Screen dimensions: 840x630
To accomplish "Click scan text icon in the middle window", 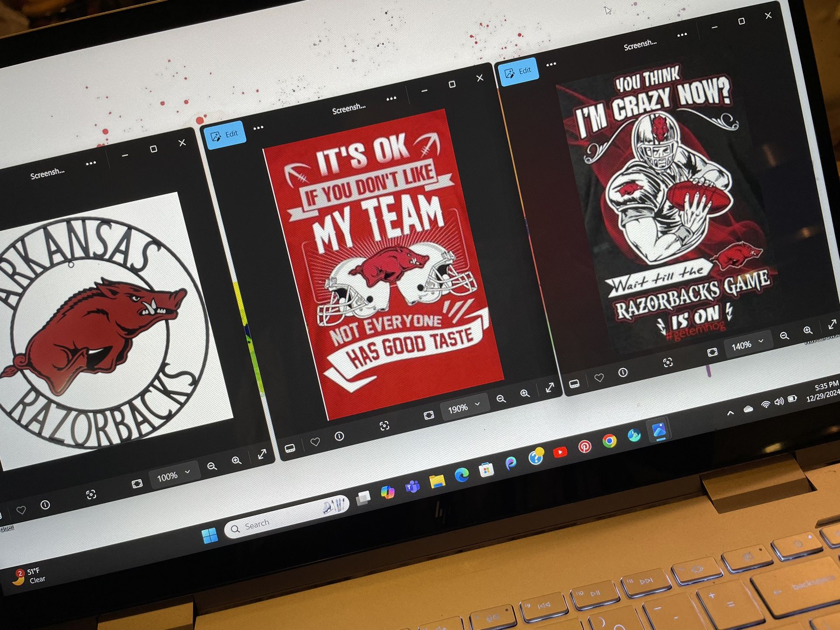I will pyautogui.click(x=384, y=426).
